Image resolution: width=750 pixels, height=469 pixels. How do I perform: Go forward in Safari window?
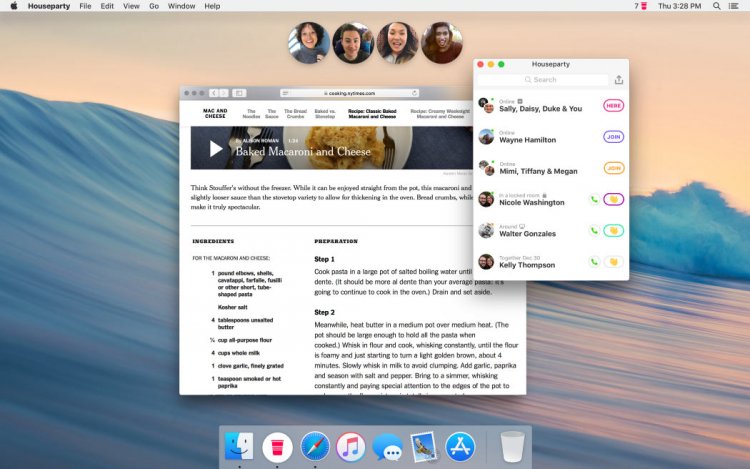click(223, 93)
